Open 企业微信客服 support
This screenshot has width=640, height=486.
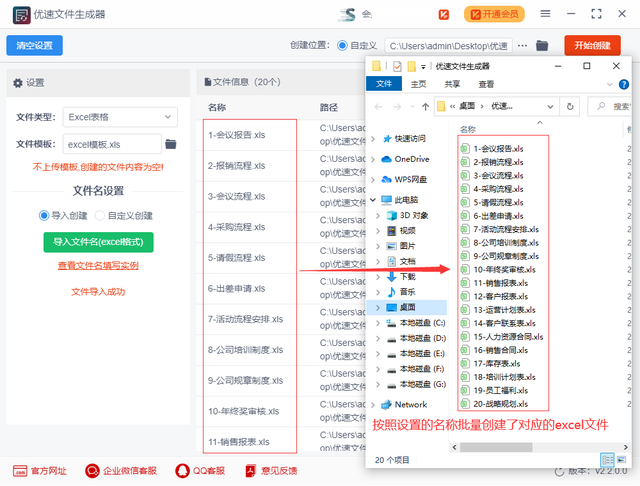[92, 469]
